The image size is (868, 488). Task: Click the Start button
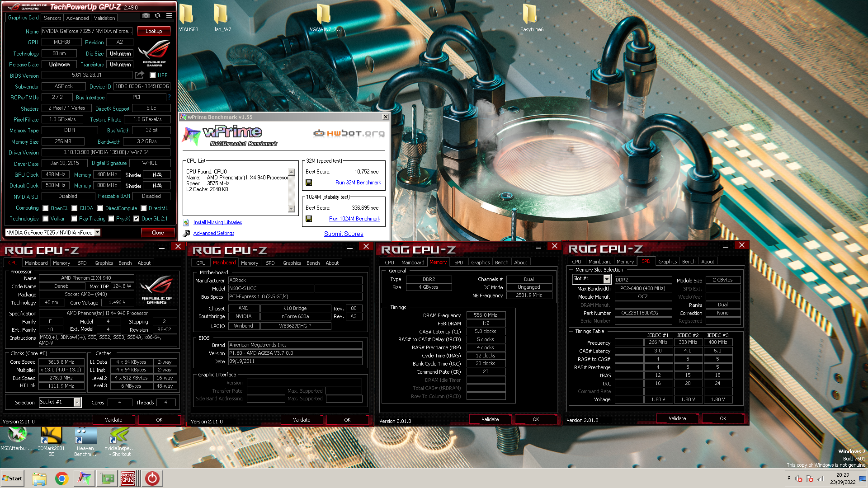pyautogui.click(x=12, y=479)
